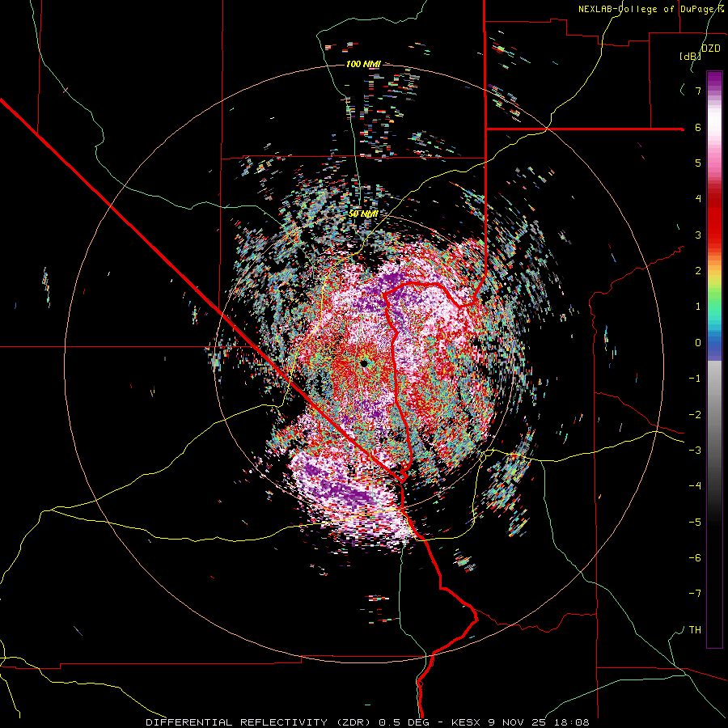Click the -4 value on color scale
Screen dimensions: 728x728
[x=695, y=486]
